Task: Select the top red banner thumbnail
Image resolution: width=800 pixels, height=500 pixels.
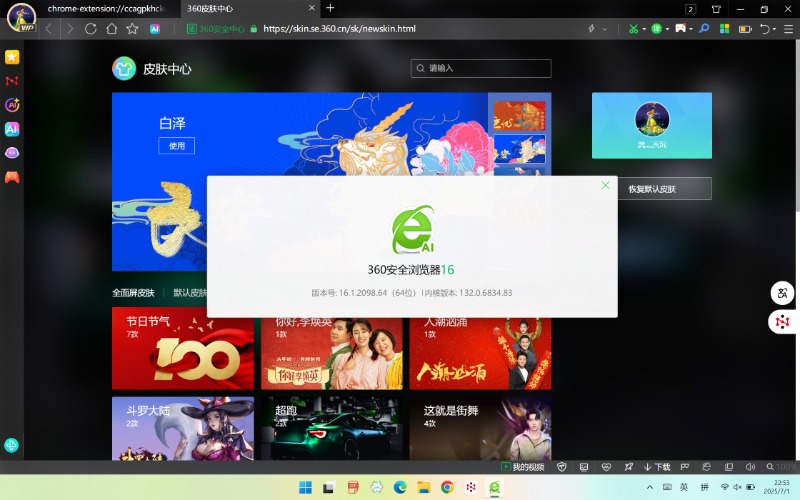Action: tap(519, 115)
